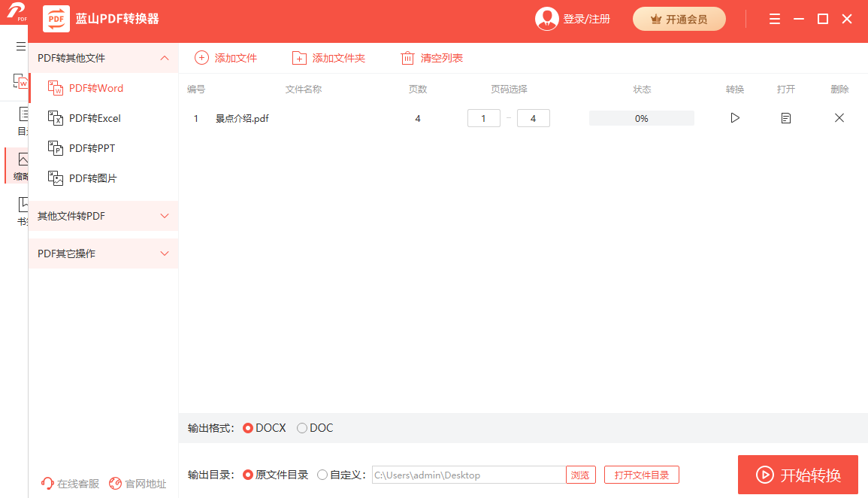Image resolution: width=868 pixels, height=498 pixels.
Task: Click 转换 column header
Action: point(734,90)
